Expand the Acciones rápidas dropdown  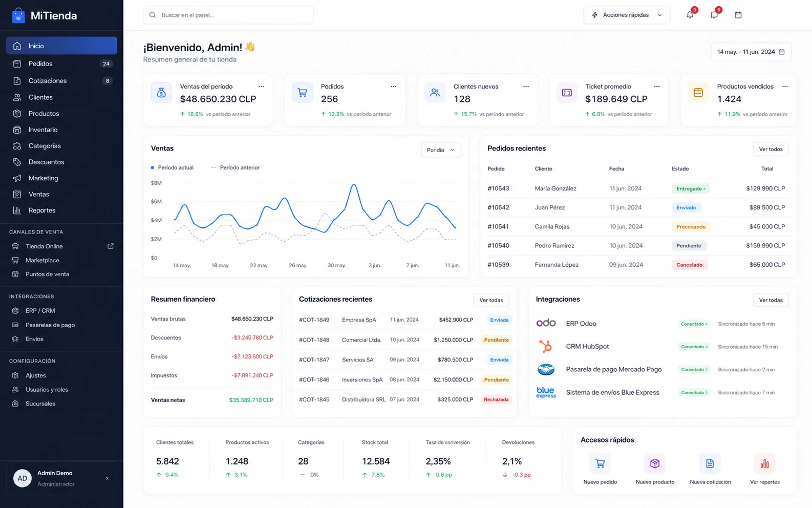click(x=627, y=15)
